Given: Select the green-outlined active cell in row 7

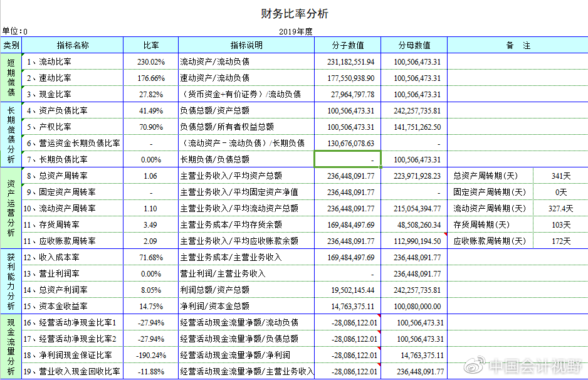Looking at the screenshot, I should (348, 159).
